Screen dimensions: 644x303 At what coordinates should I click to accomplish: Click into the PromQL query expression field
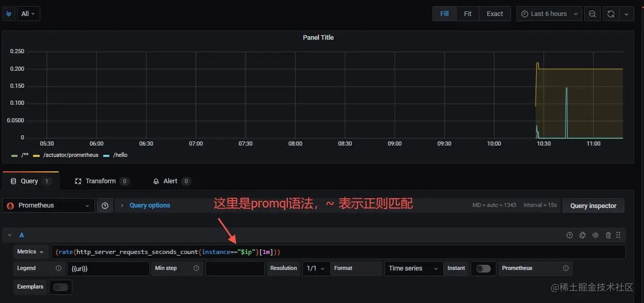[339, 252]
